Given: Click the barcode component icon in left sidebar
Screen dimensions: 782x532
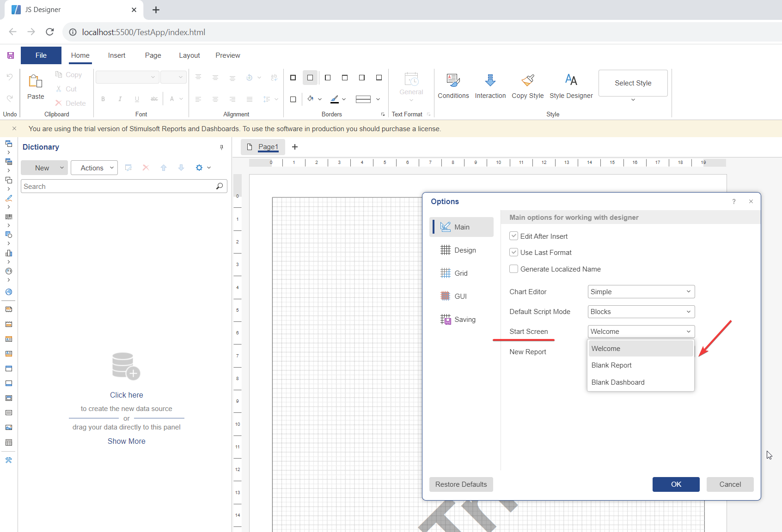Looking at the screenshot, I should (x=9, y=217).
